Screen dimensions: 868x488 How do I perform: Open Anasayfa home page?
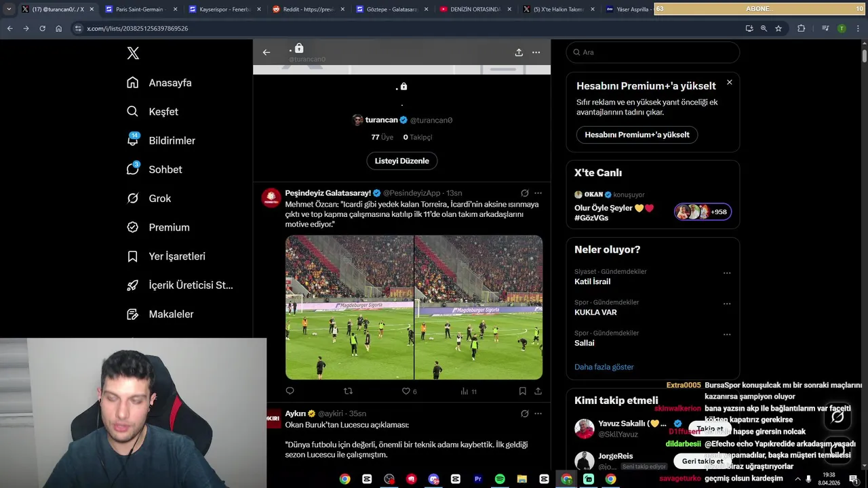tap(159, 83)
